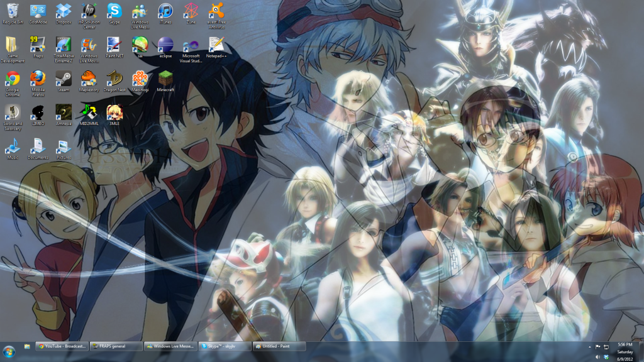
Task: Switch to the Untitled - Paint taskbar window
Action: point(279,346)
